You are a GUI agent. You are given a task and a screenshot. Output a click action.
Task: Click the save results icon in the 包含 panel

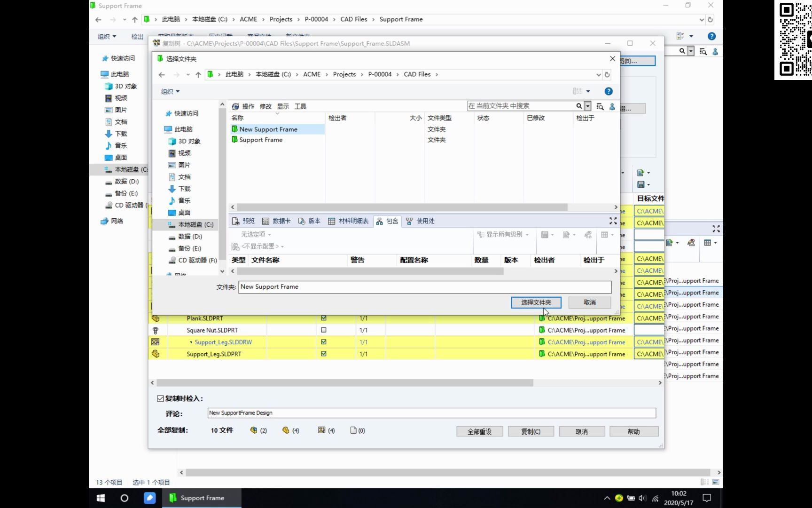(545, 234)
